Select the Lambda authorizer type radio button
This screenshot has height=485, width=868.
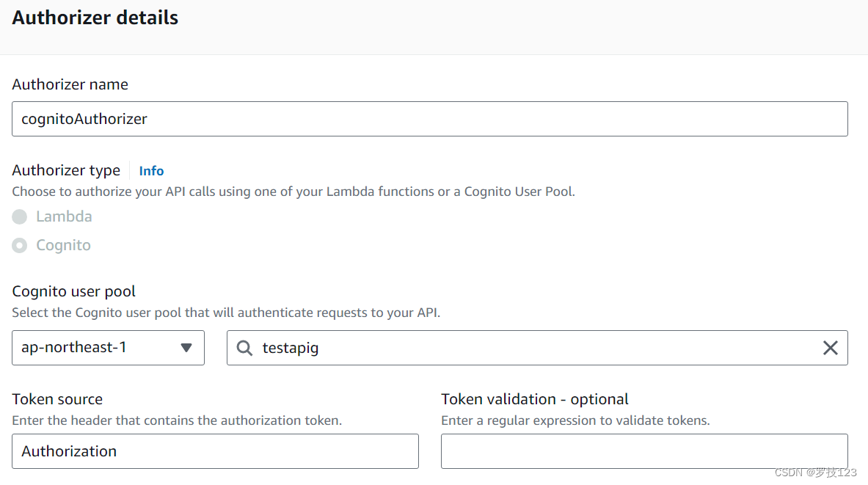pos(20,217)
